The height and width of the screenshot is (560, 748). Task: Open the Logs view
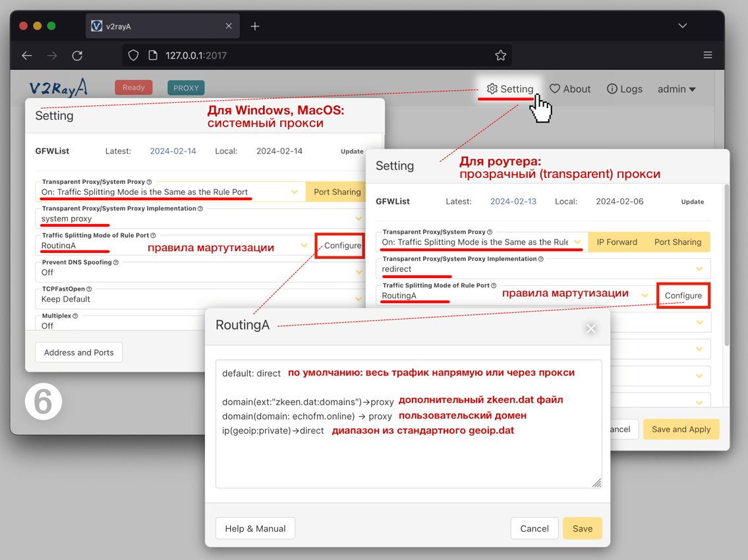point(624,89)
